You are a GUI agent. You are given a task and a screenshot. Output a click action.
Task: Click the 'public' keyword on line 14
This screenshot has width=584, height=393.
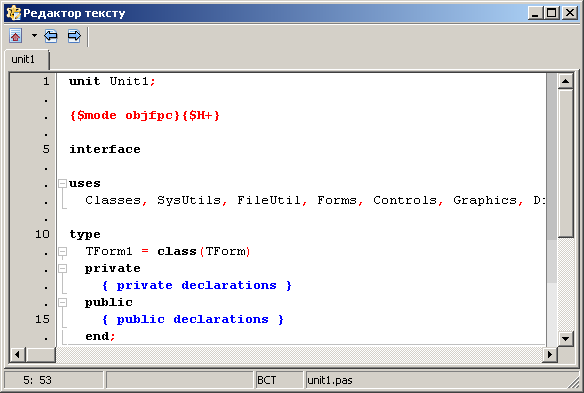point(109,302)
